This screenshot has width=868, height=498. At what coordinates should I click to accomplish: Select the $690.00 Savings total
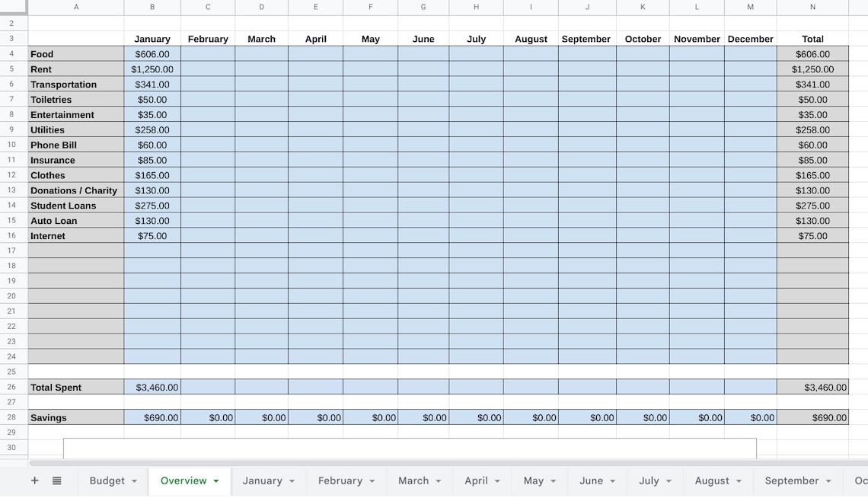812,417
